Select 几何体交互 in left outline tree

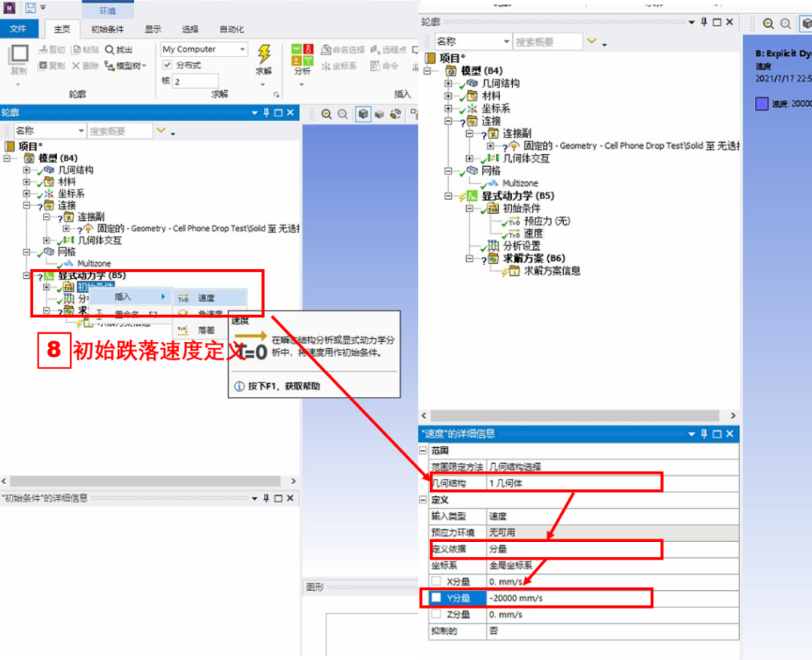[x=99, y=241]
